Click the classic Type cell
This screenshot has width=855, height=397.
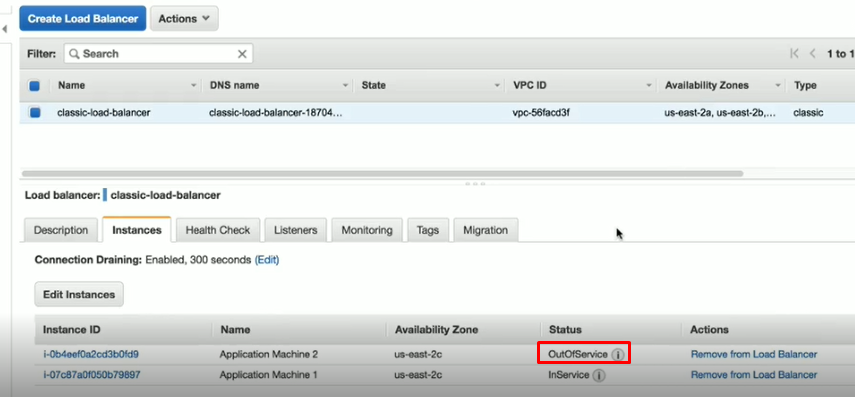(x=808, y=113)
